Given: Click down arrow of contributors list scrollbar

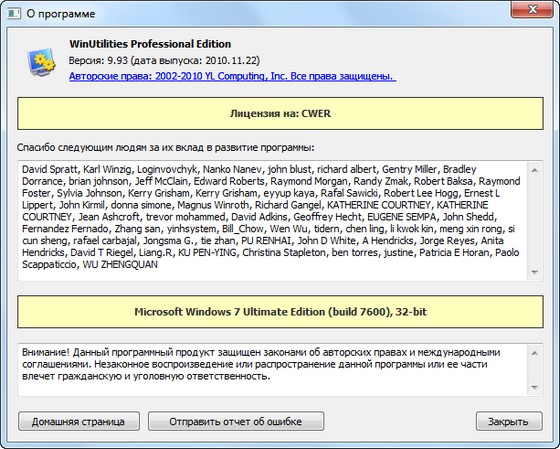Looking at the screenshot, I should click(535, 272).
